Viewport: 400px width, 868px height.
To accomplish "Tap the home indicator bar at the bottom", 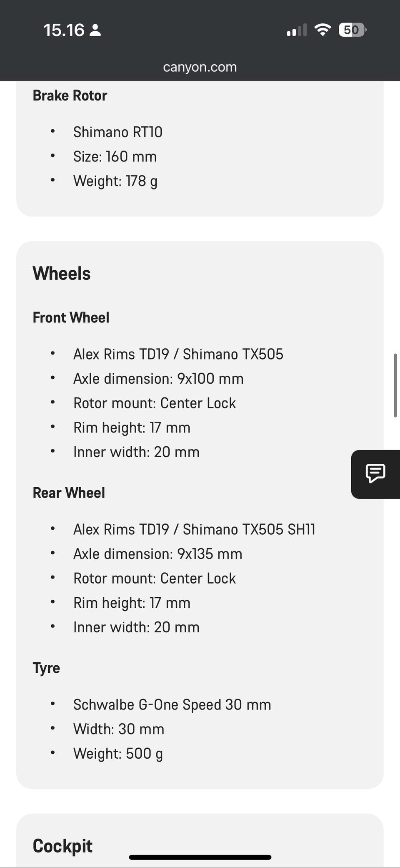I will click(200, 857).
